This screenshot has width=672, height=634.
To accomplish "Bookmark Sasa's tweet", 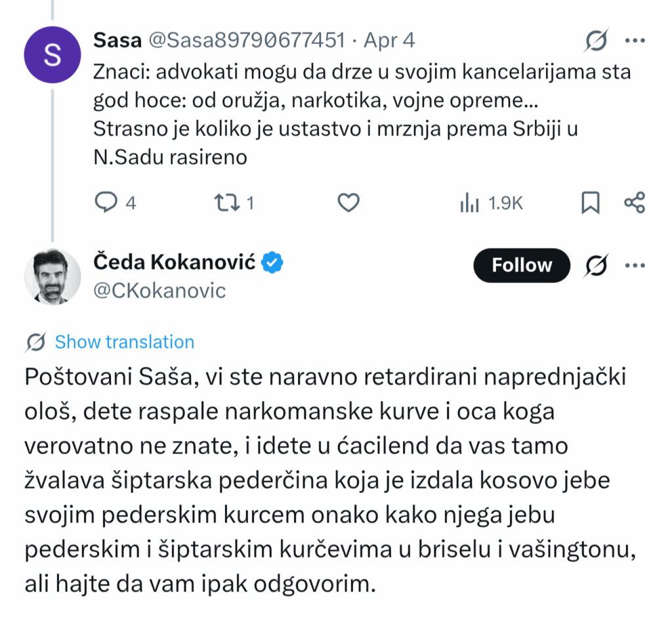I will pos(589,203).
